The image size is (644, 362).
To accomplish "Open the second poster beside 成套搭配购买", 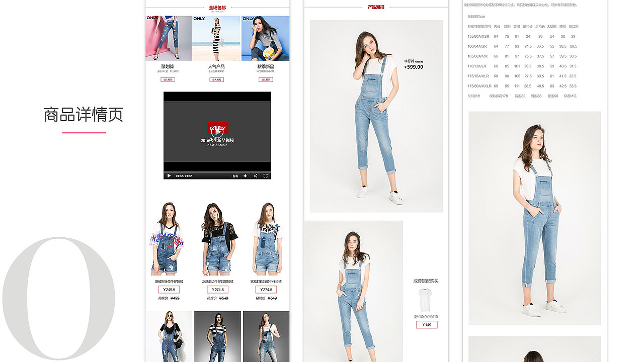I will (354, 291).
